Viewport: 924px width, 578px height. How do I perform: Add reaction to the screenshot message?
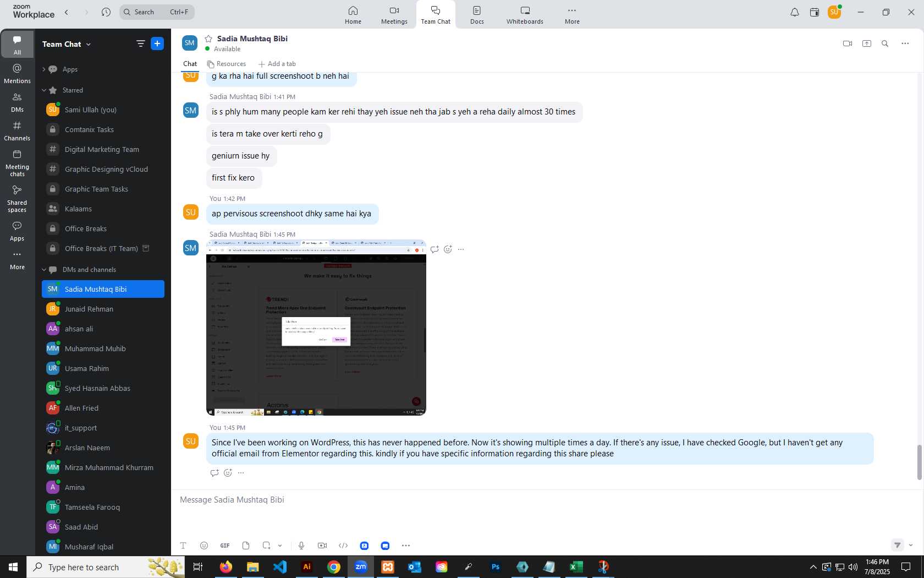click(448, 249)
